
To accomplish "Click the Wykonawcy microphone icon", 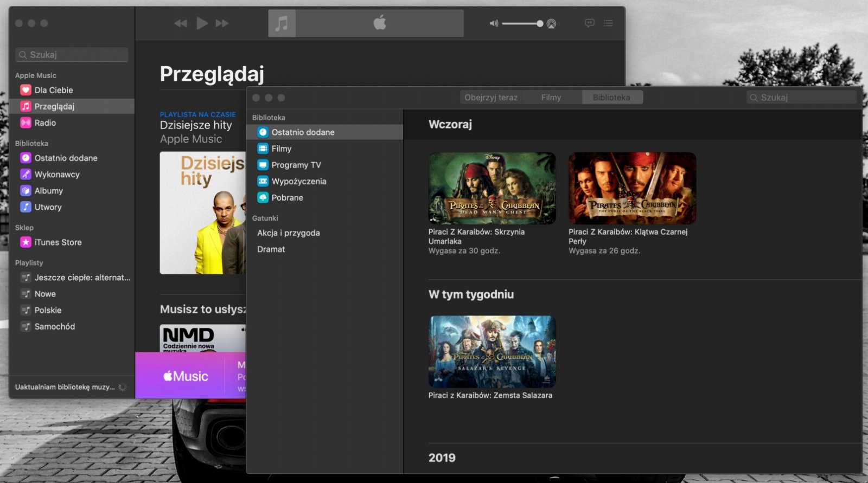I will tap(25, 174).
